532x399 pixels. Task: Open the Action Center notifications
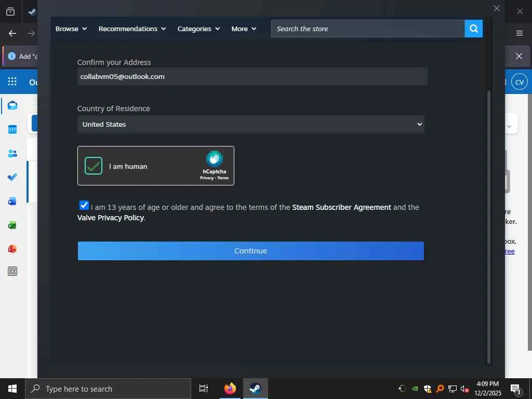(x=515, y=389)
